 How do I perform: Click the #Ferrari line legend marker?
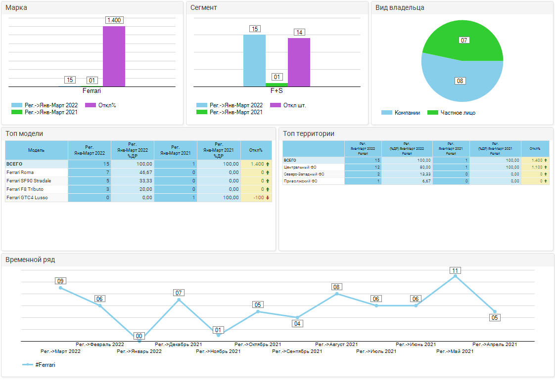pos(28,365)
